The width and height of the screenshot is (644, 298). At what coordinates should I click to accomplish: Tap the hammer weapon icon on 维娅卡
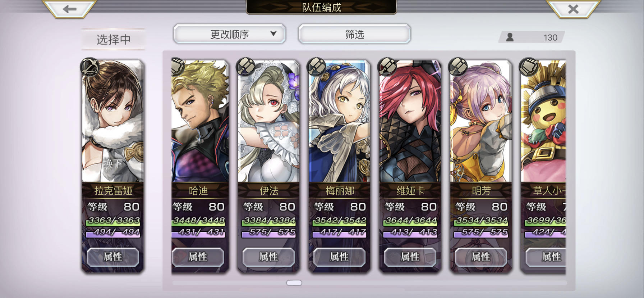point(388,66)
